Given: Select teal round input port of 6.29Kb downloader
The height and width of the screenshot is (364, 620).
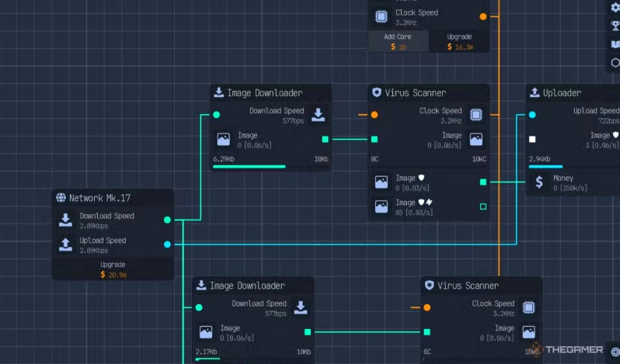Looking at the screenshot, I should (216, 115).
